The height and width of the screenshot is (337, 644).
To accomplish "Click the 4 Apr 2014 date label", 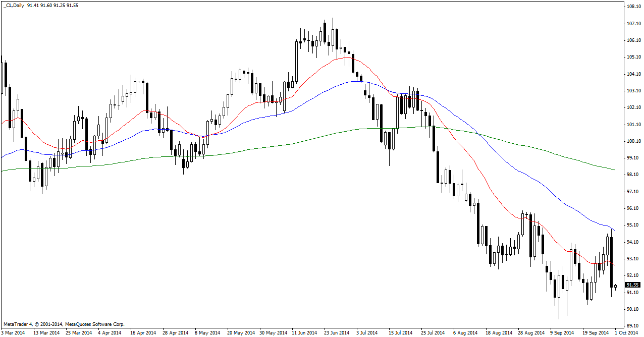I will point(110,333).
